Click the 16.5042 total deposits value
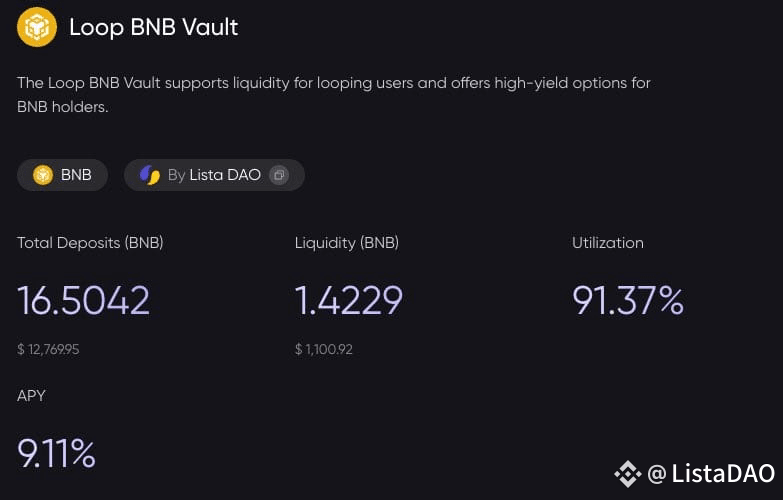Viewport: 783px width, 500px height. tap(83, 300)
